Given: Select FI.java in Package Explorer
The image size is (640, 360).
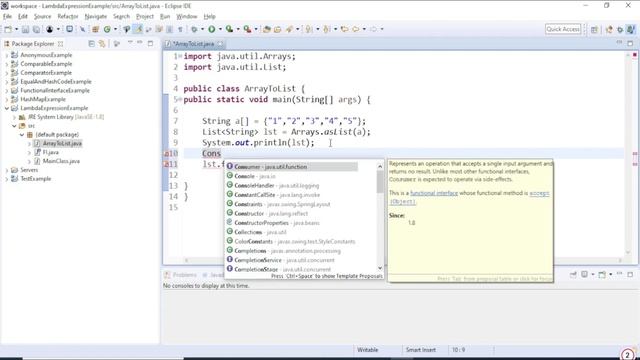Looking at the screenshot, I should coord(51,152).
